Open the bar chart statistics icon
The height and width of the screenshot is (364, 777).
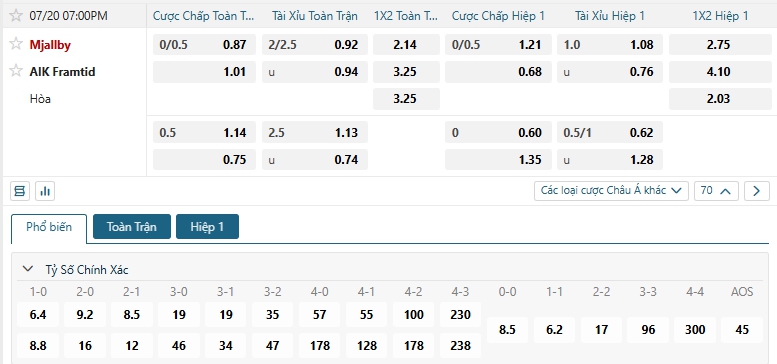(x=45, y=191)
